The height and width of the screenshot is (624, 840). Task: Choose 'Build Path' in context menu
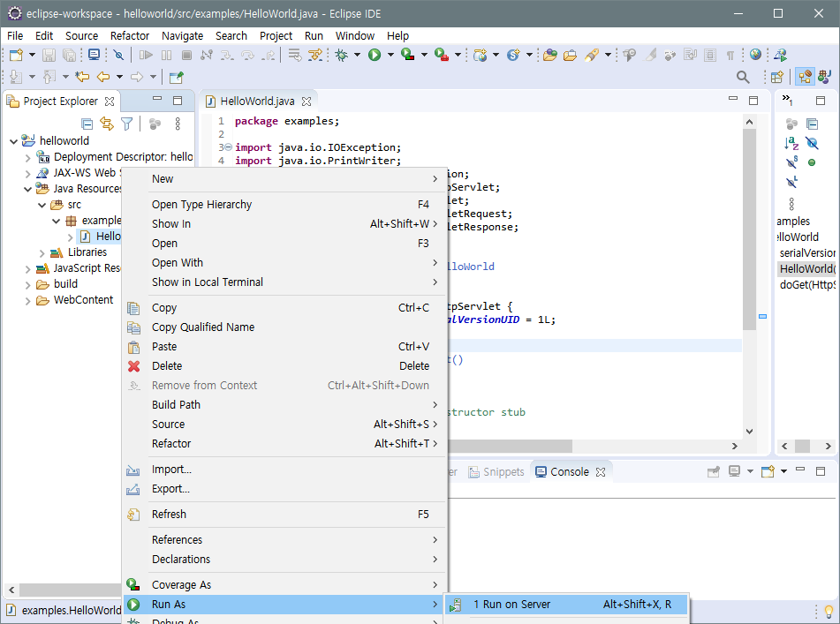click(x=284, y=404)
